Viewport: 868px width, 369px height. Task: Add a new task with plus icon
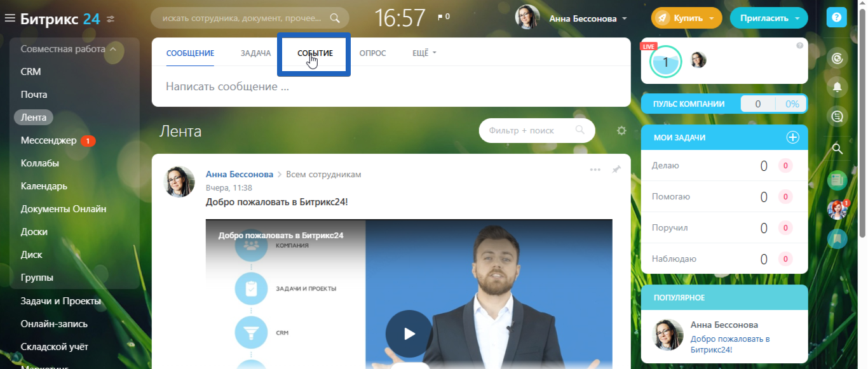[x=792, y=137]
